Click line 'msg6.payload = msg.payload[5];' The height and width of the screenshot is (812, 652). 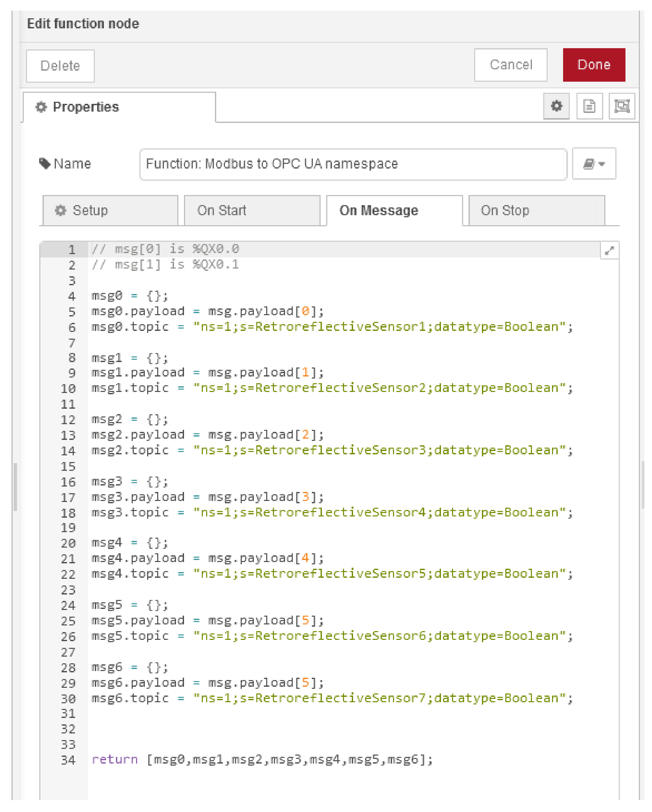pyautogui.click(x=207, y=682)
